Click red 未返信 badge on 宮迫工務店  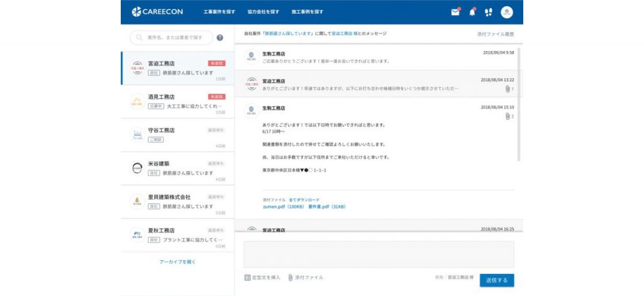216,64
